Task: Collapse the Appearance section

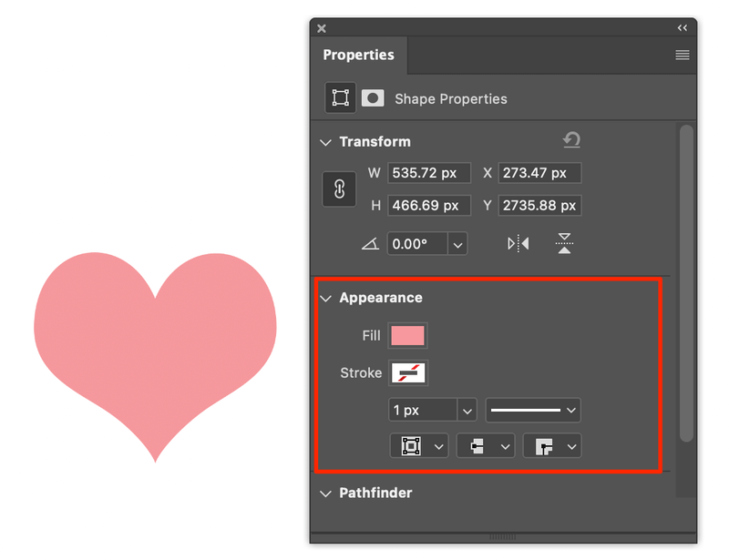Action: (x=325, y=298)
